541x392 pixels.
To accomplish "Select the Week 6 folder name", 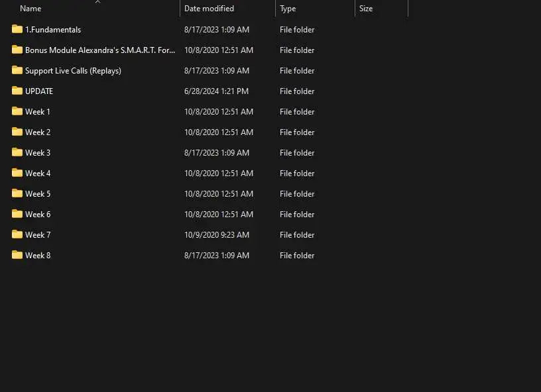I will coord(38,215).
